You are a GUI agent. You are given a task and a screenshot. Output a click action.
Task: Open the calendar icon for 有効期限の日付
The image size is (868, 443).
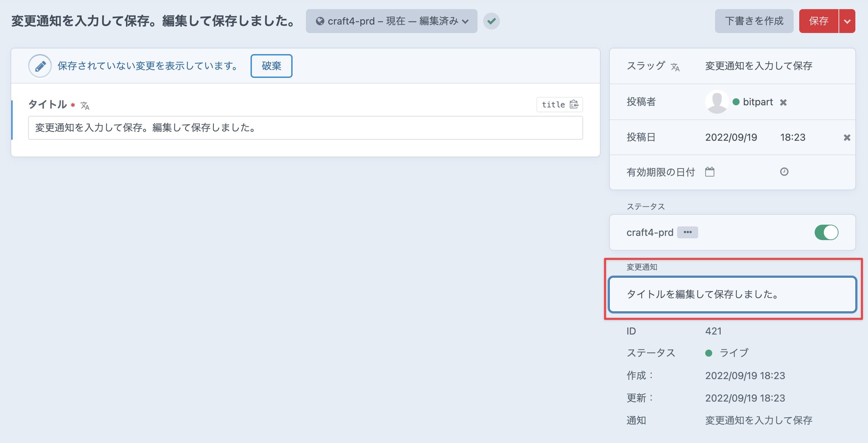click(709, 172)
